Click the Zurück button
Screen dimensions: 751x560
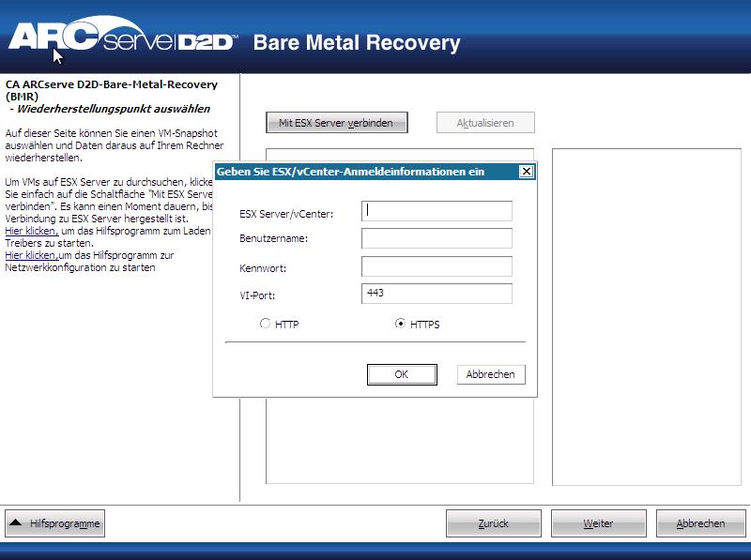point(493,523)
